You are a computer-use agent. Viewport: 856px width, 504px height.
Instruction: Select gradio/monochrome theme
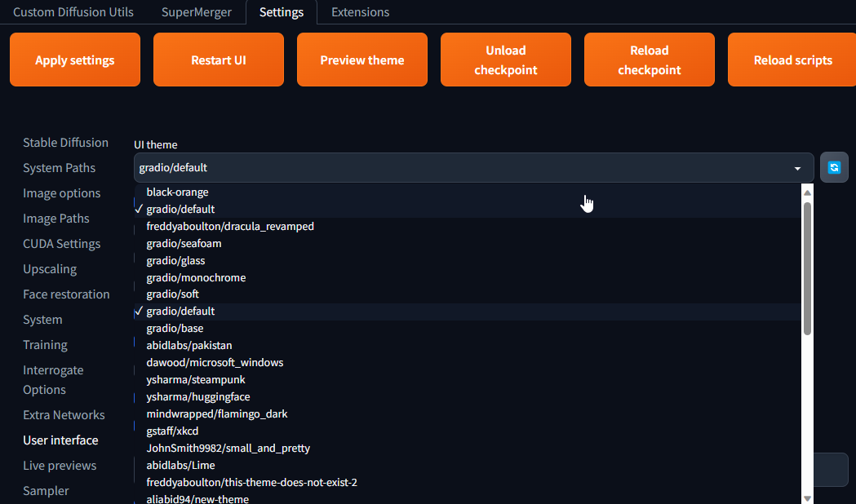point(468,277)
